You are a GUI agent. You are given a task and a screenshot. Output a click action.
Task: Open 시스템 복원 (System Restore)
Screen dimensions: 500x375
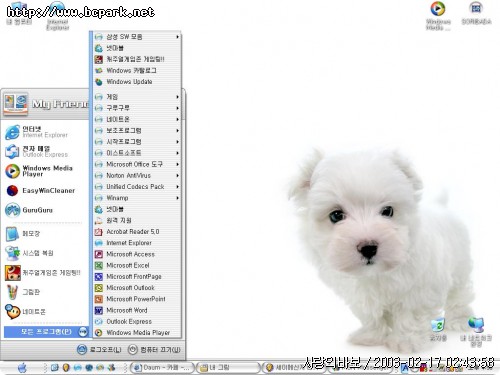[45, 253]
